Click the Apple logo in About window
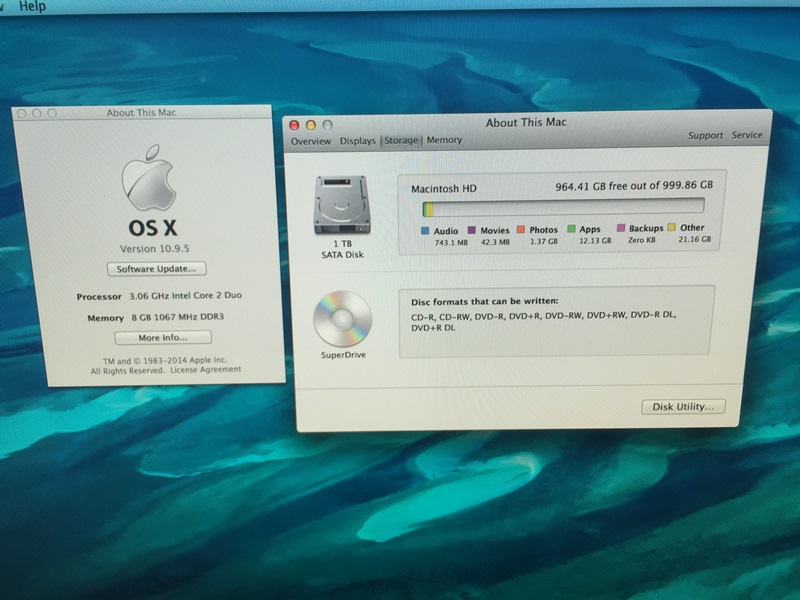The width and height of the screenshot is (800, 600). 148,182
